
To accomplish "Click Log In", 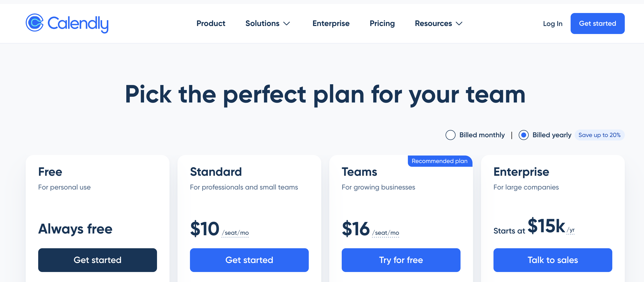I will pyautogui.click(x=552, y=23).
